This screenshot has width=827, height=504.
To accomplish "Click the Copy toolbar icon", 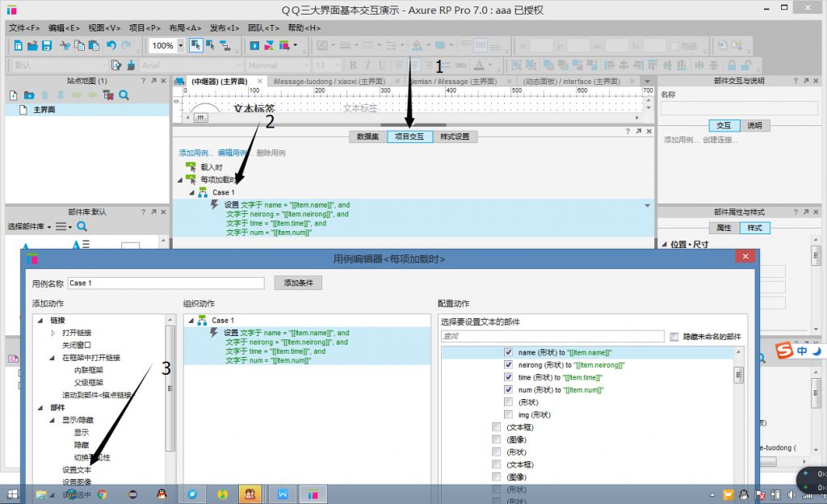I will (x=79, y=46).
